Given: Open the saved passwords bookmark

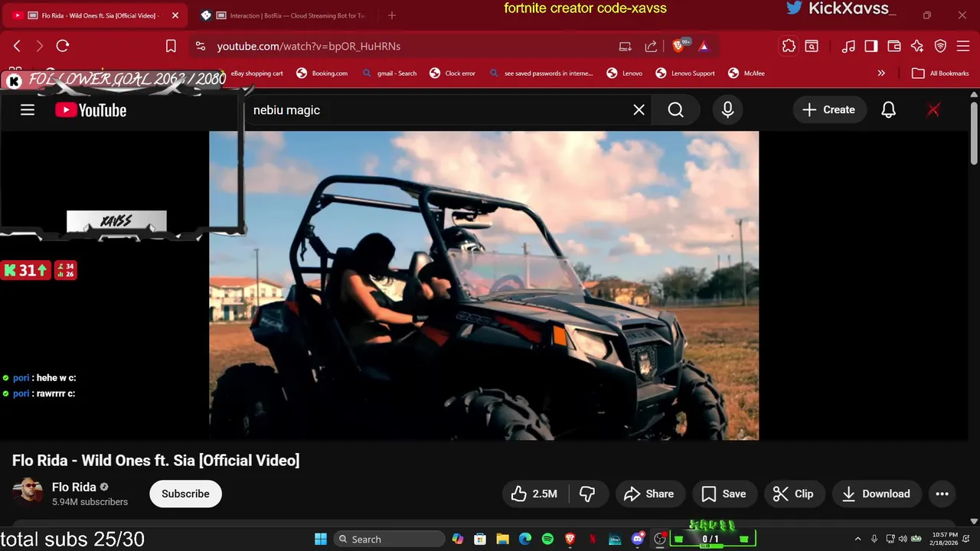Looking at the screenshot, I should coord(541,73).
